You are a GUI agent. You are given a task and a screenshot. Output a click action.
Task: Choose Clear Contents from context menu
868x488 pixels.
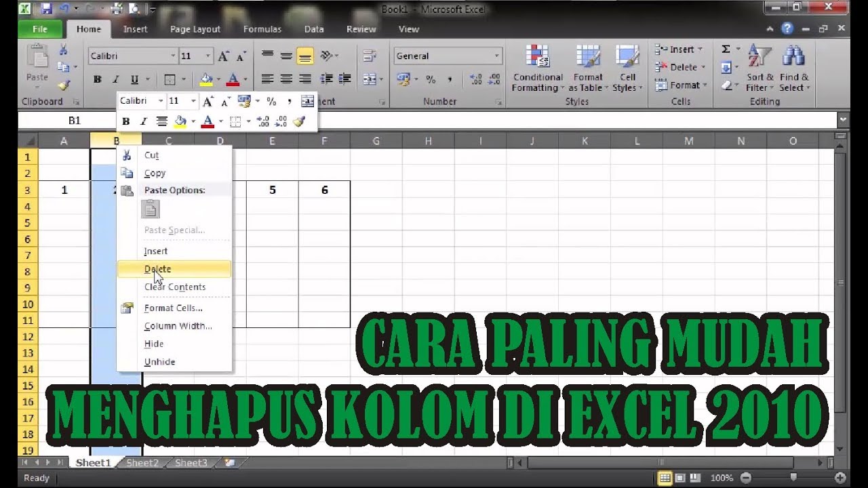point(174,287)
